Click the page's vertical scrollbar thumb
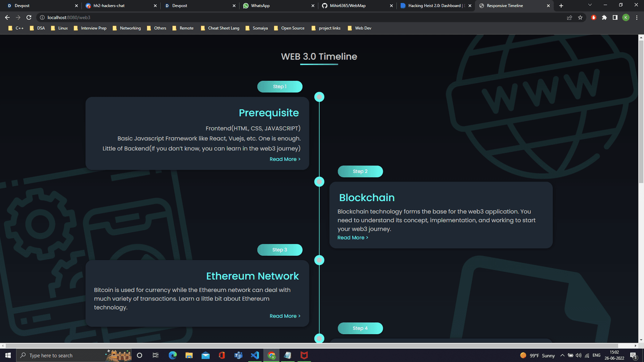The image size is (644, 362). [641, 112]
